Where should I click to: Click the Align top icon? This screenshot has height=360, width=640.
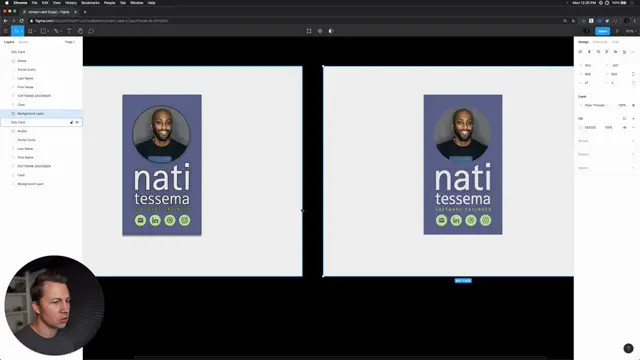click(607, 52)
